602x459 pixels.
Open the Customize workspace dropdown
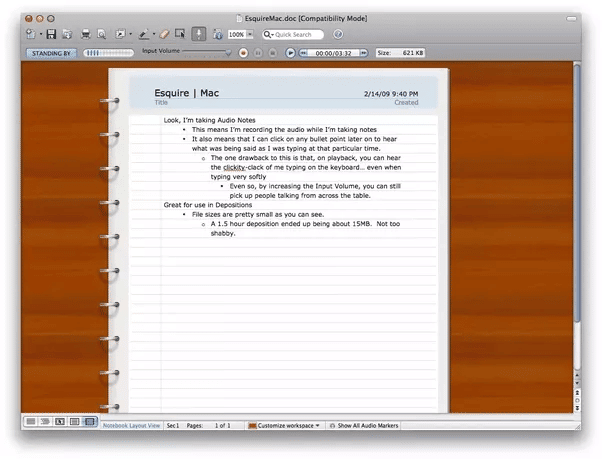284,425
